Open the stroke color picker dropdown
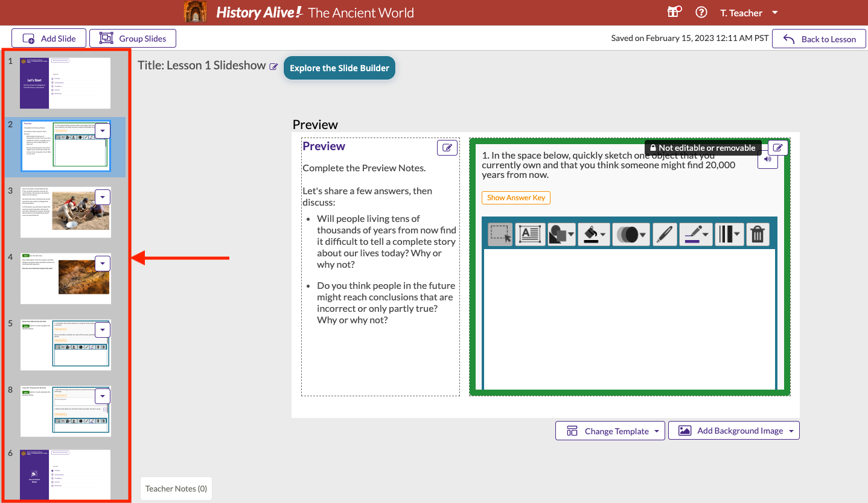The height and width of the screenshot is (503, 868). click(x=696, y=234)
